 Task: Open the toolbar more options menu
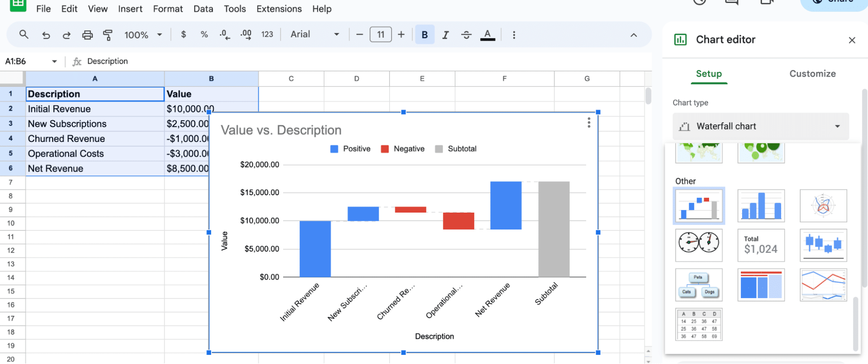coord(514,35)
